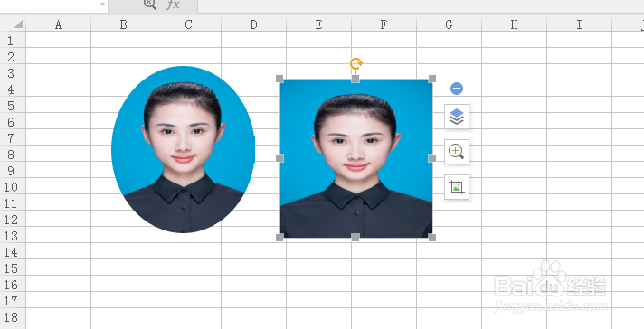Select row 6 header
Image resolution: width=644 pixels, height=329 pixels.
(x=13, y=121)
